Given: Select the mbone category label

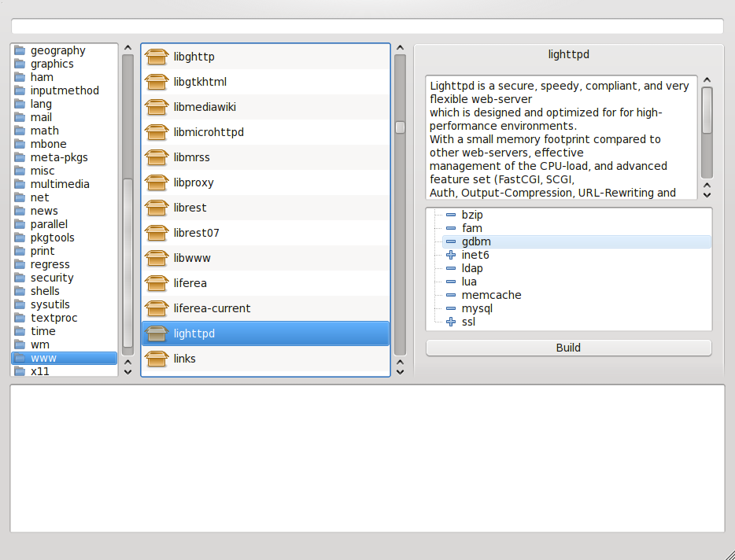Looking at the screenshot, I should point(48,145).
